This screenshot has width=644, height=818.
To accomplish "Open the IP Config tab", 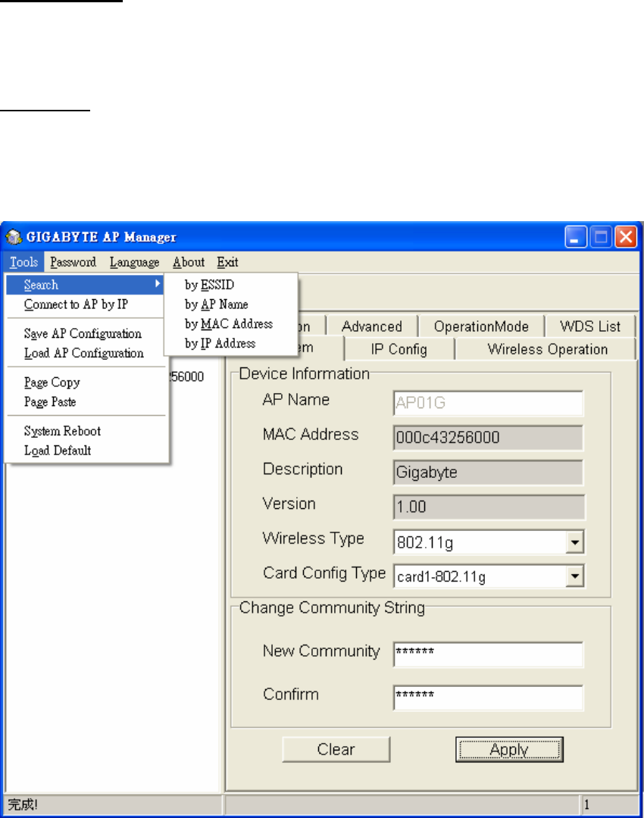I will click(399, 349).
